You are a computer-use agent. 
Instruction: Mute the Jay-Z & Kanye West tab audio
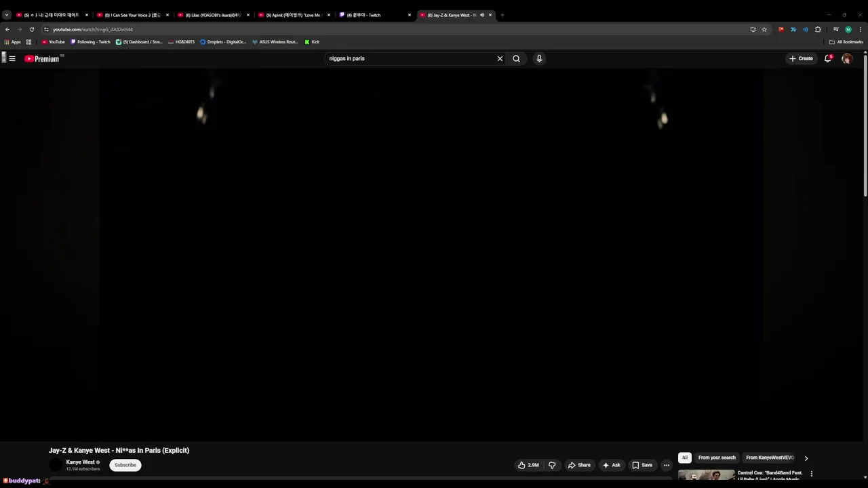click(x=482, y=15)
